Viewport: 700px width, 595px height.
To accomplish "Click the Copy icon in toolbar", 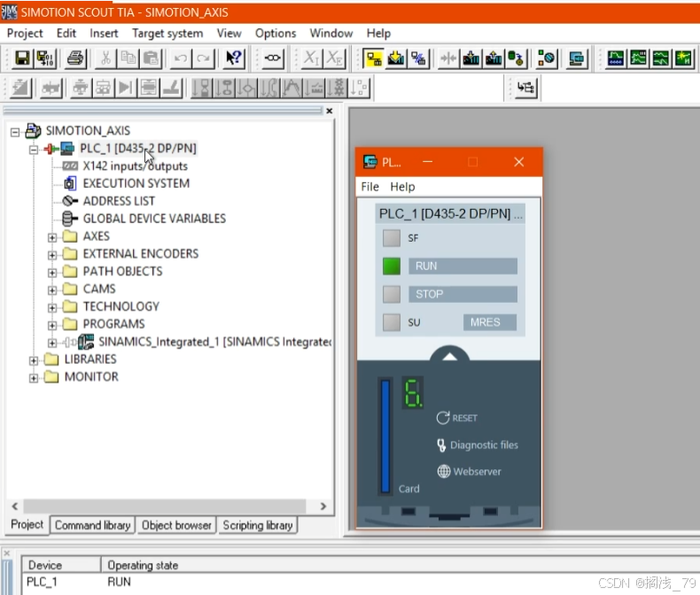I will pos(128,58).
